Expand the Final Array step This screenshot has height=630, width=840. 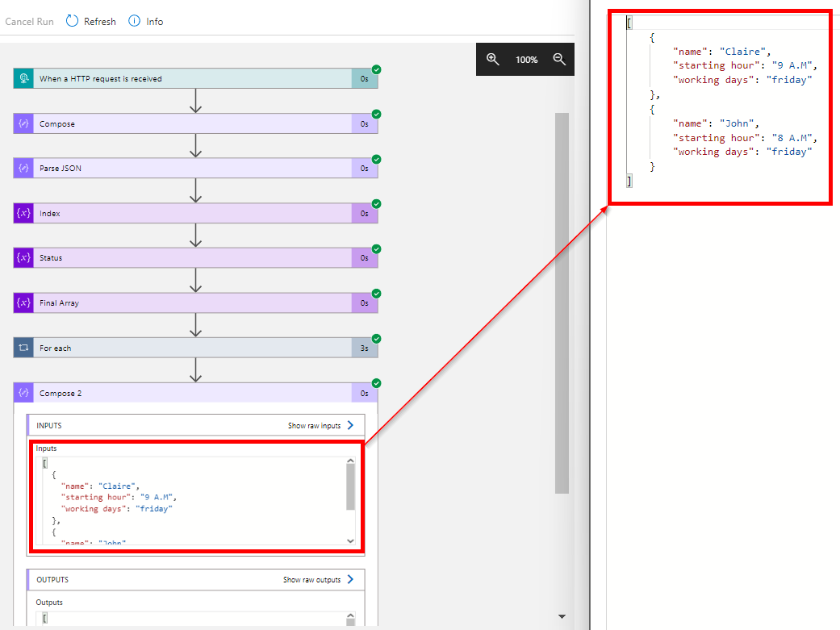tap(195, 302)
